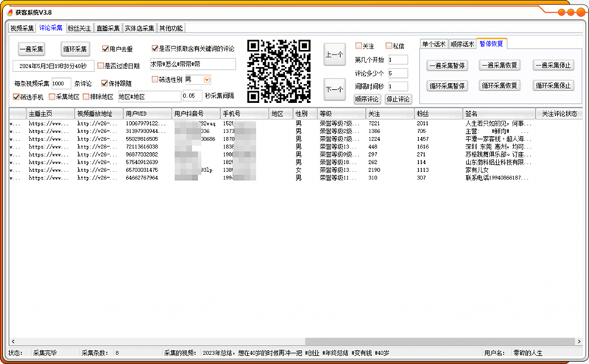The image size is (589, 364).
Task: Click the 性别 column header
Action: tap(306, 114)
